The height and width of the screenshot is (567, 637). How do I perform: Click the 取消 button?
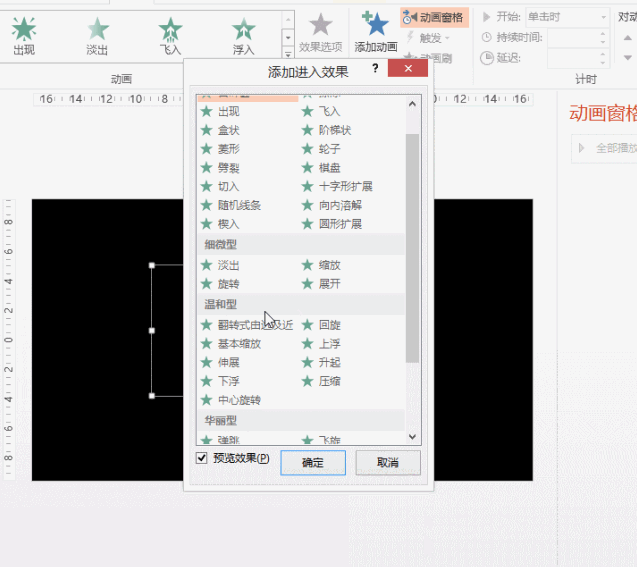[x=388, y=463]
